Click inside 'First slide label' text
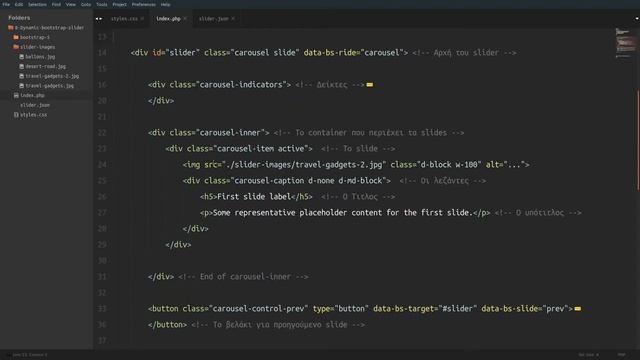This screenshot has height=360, width=640. tap(254, 197)
